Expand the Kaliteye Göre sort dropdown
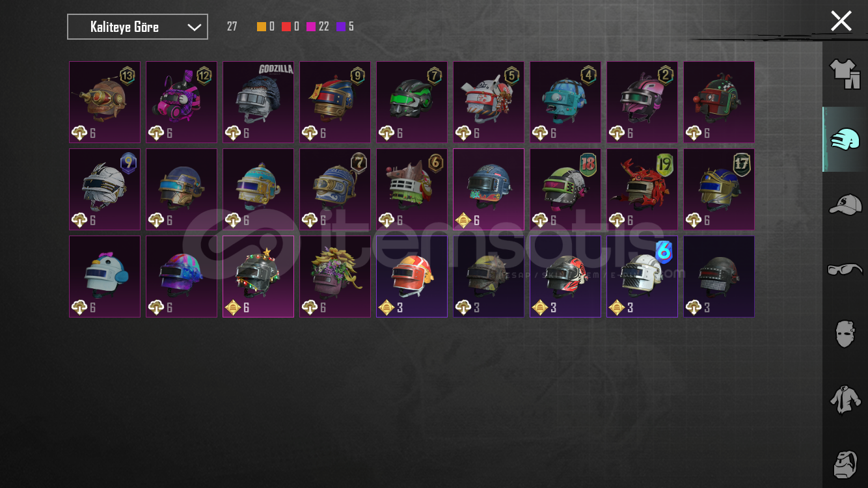The image size is (868, 488). click(x=137, y=27)
